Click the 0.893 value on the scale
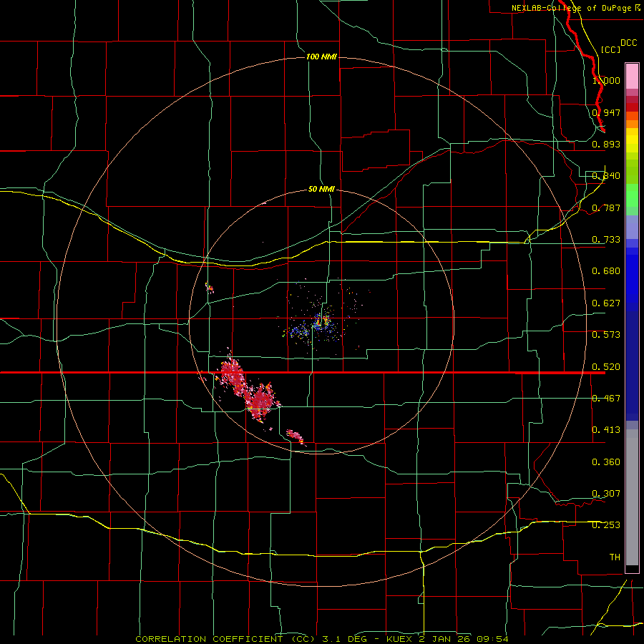 point(606,144)
